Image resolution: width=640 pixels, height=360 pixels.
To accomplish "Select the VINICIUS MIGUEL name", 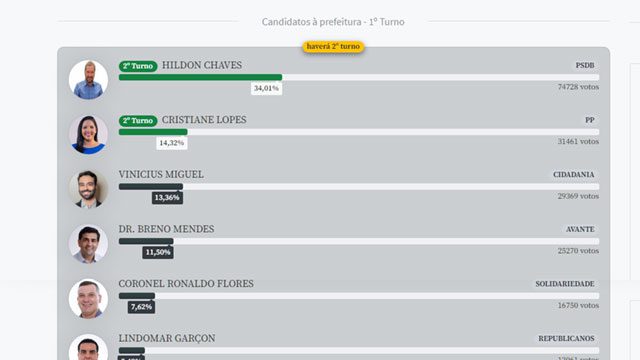I will point(161,175).
